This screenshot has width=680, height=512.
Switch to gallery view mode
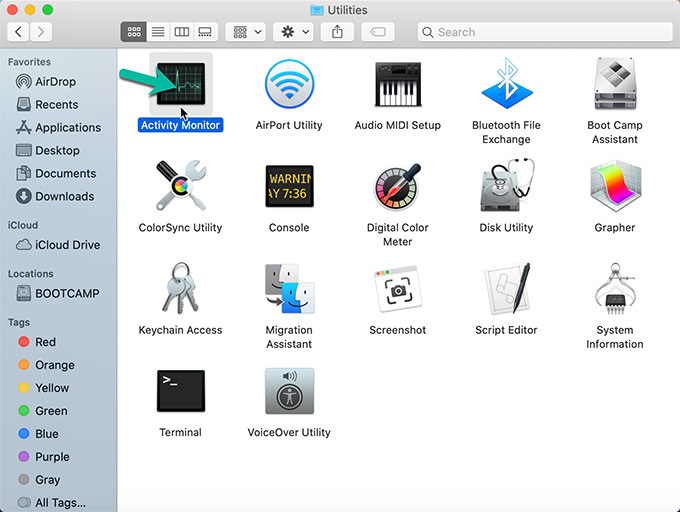(x=205, y=32)
